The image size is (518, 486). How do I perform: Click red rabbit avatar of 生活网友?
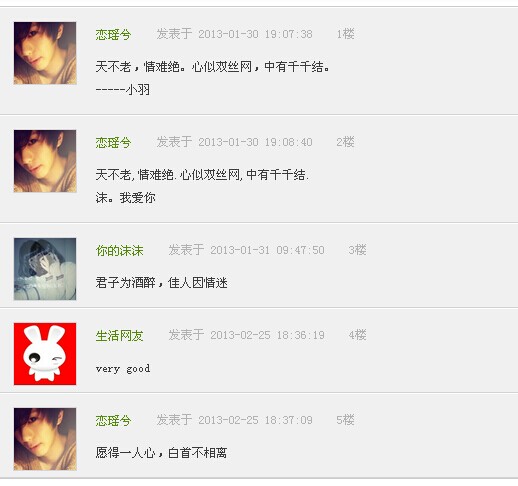[45, 354]
